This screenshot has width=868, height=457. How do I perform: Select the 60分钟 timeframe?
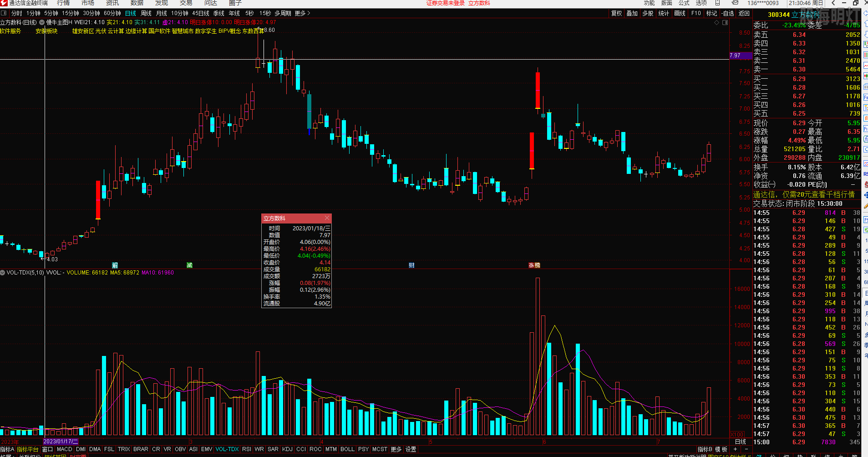(x=112, y=13)
